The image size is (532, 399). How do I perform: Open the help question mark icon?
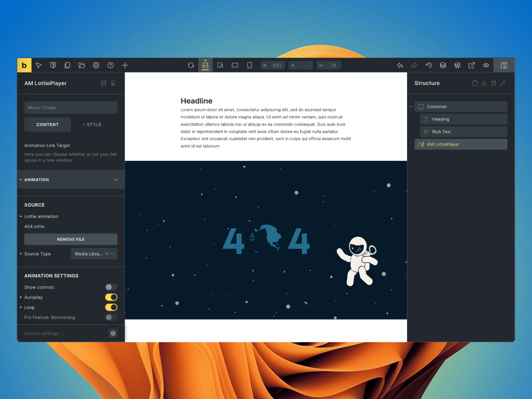click(110, 65)
